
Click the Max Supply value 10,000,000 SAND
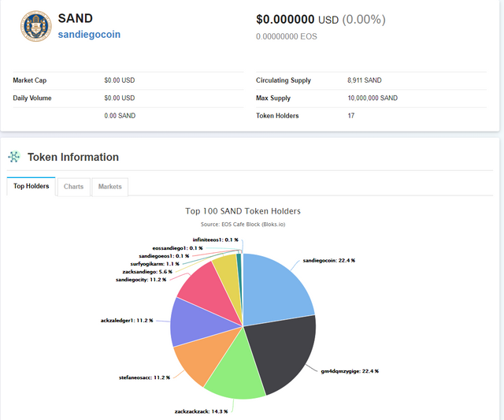(372, 98)
